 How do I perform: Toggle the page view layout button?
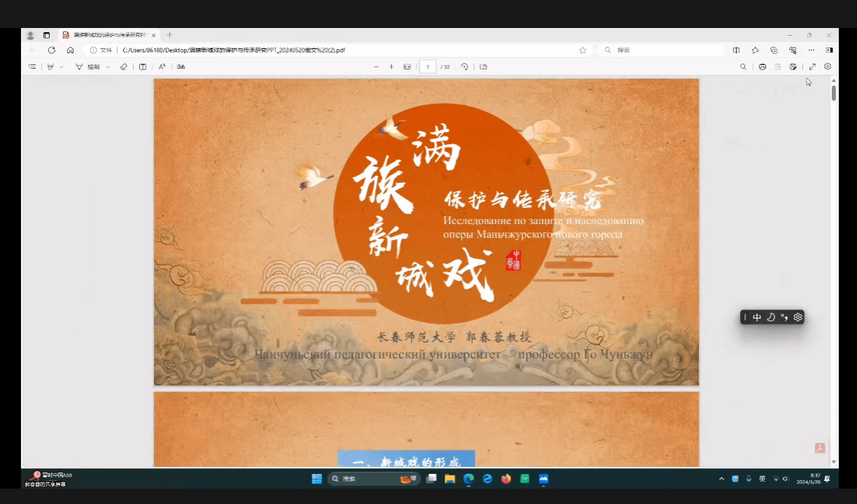click(483, 66)
